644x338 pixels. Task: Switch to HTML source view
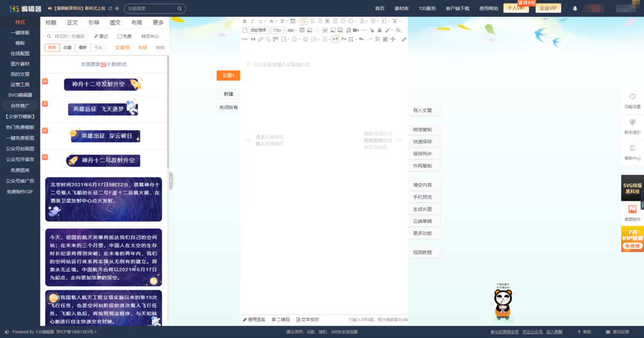tap(244, 39)
